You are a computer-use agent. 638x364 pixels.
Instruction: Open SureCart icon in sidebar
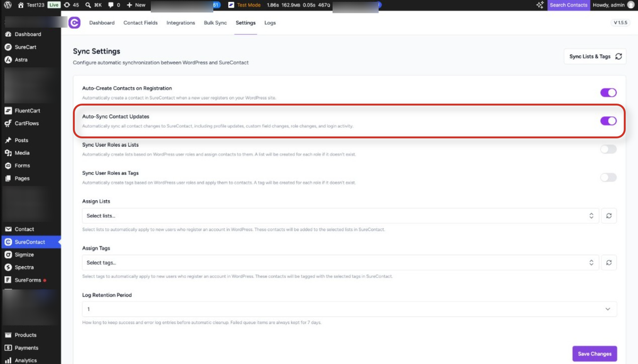pyautogui.click(x=8, y=47)
